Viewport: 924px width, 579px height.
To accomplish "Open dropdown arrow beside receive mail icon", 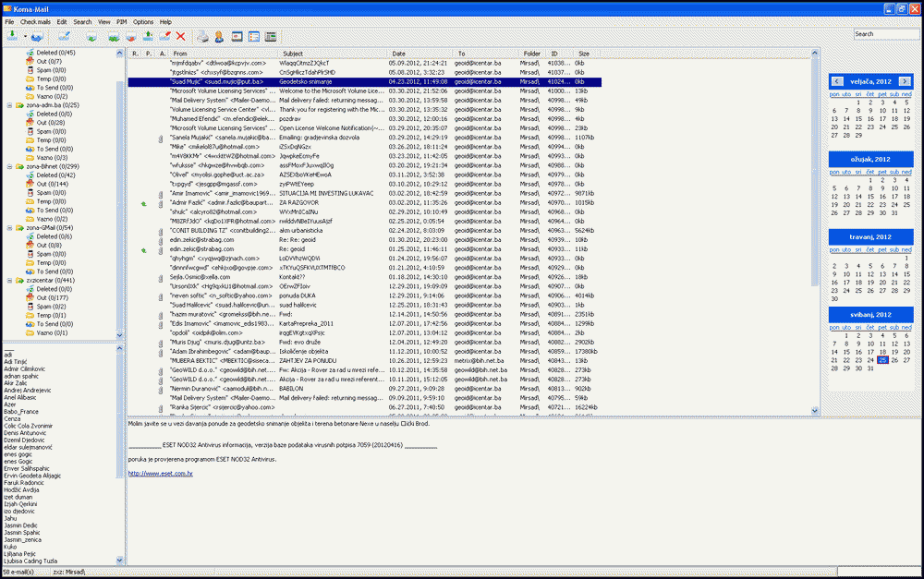I will pyautogui.click(x=24, y=37).
